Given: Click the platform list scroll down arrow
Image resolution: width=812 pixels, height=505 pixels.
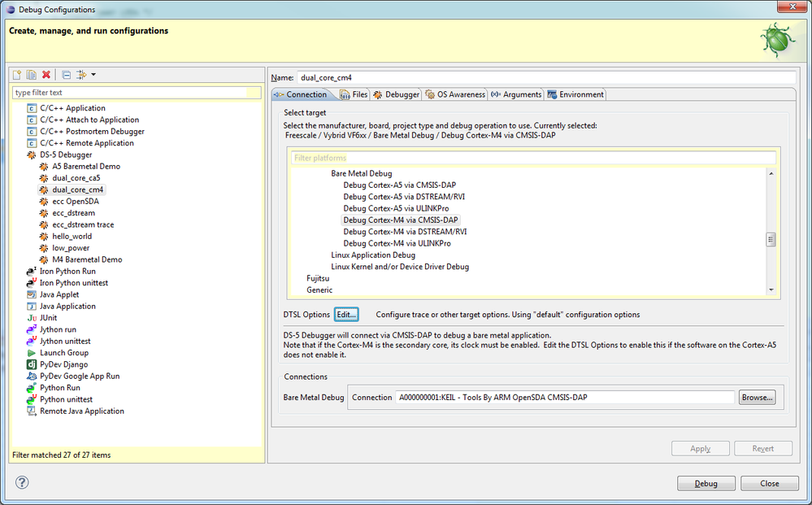Looking at the screenshot, I should click(x=771, y=290).
